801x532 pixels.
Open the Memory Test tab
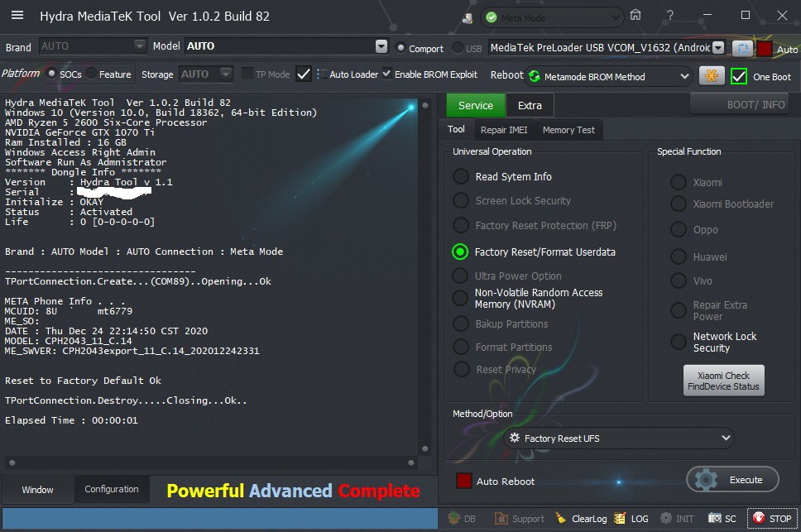point(568,130)
